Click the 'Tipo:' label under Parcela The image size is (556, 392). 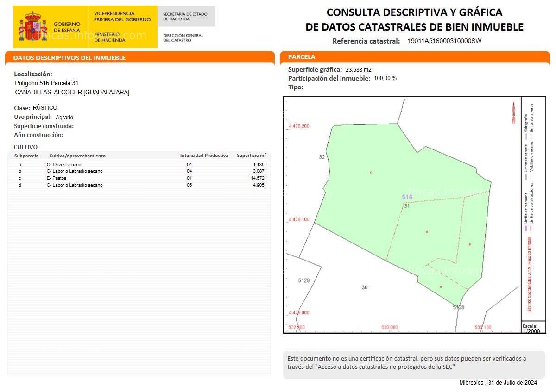(x=296, y=87)
